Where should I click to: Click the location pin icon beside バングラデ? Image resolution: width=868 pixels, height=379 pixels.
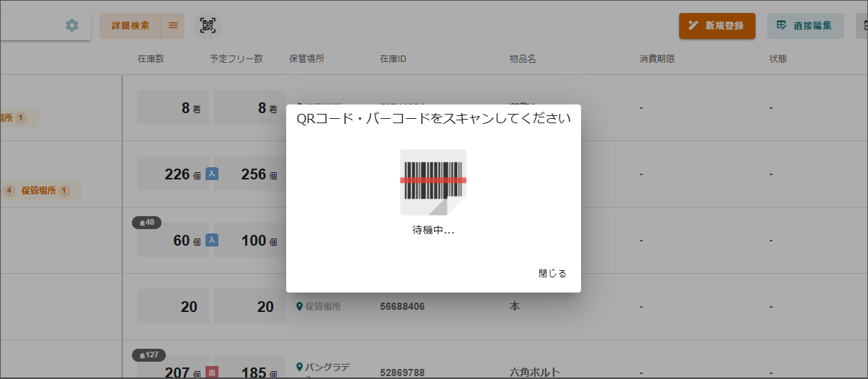tap(300, 367)
